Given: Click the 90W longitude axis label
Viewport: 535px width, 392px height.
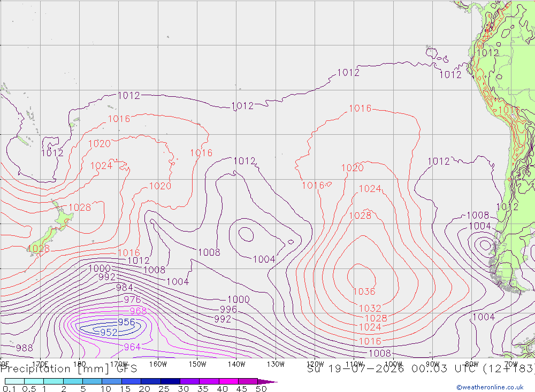Looking at the screenshot, I should pyautogui.click(x=432, y=364).
